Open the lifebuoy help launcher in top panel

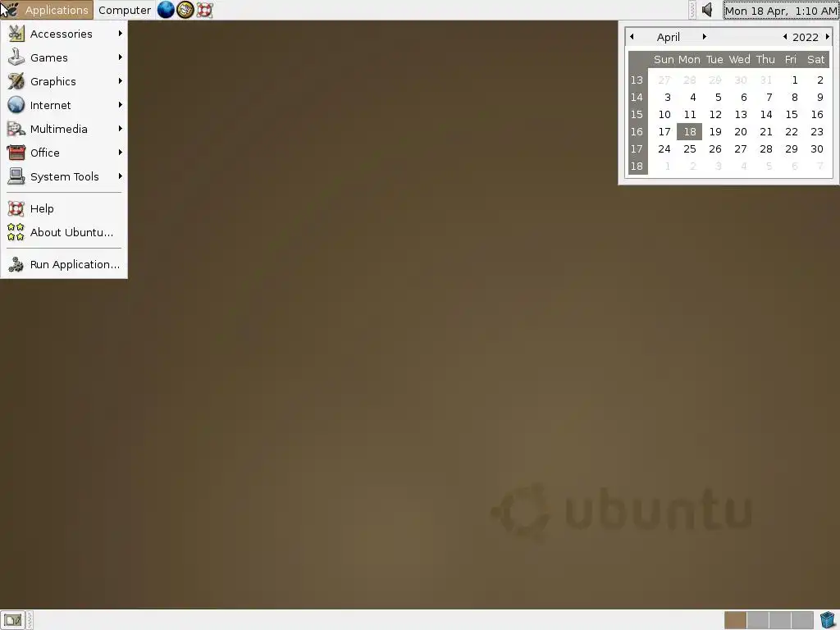point(204,10)
